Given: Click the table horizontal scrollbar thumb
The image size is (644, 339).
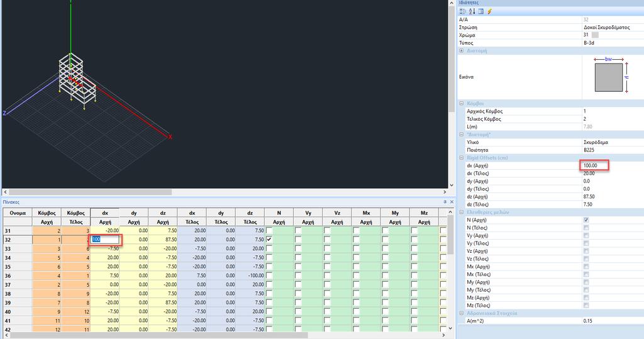Looking at the screenshot, I should click(159, 335).
